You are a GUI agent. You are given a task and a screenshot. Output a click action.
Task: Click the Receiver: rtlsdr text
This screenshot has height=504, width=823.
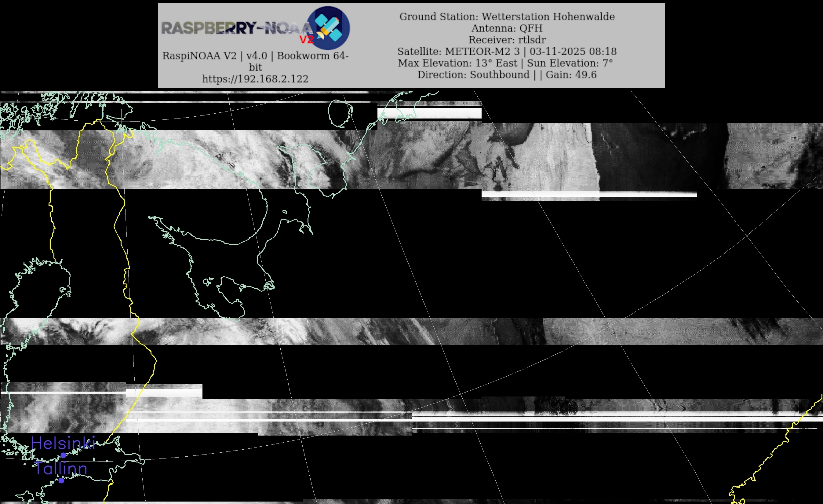[507, 40]
